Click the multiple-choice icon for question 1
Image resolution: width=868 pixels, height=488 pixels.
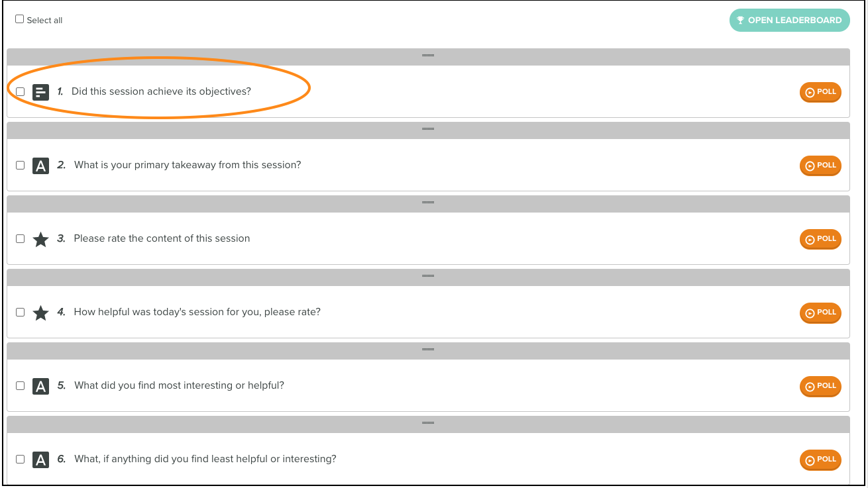click(x=41, y=92)
